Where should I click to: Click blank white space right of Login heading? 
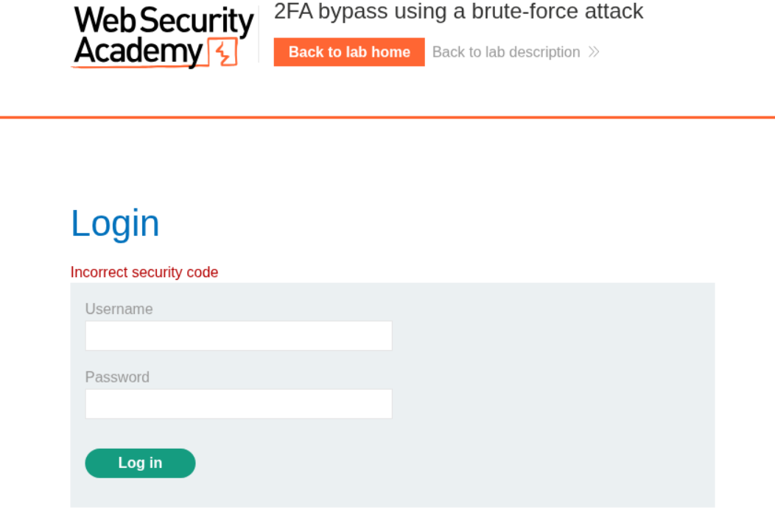click(442, 223)
